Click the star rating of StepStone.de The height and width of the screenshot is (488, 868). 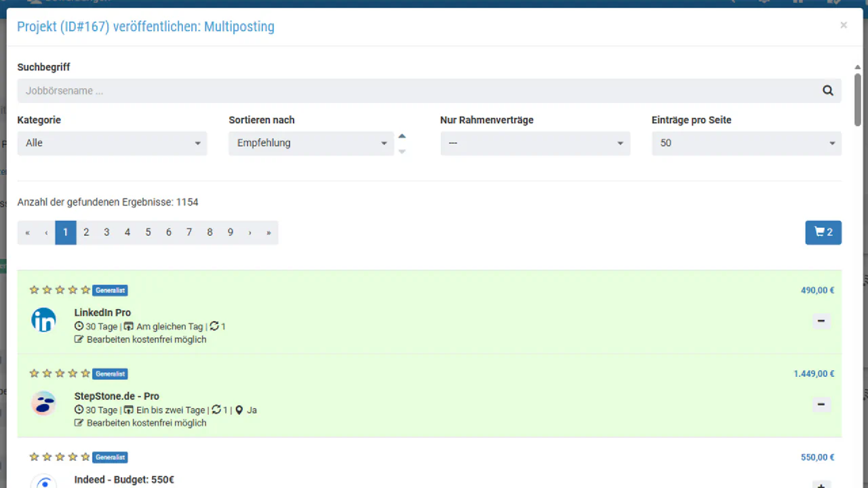pyautogui.click(x=60, y=373)
